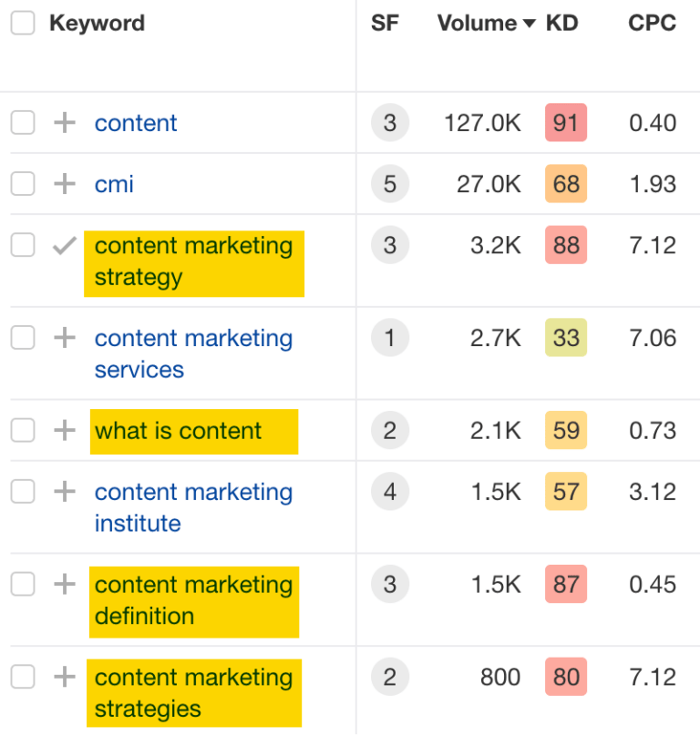Expand SF features badge showing 5 for 'cmi'
Screen dimensions: 700x736
389,184
